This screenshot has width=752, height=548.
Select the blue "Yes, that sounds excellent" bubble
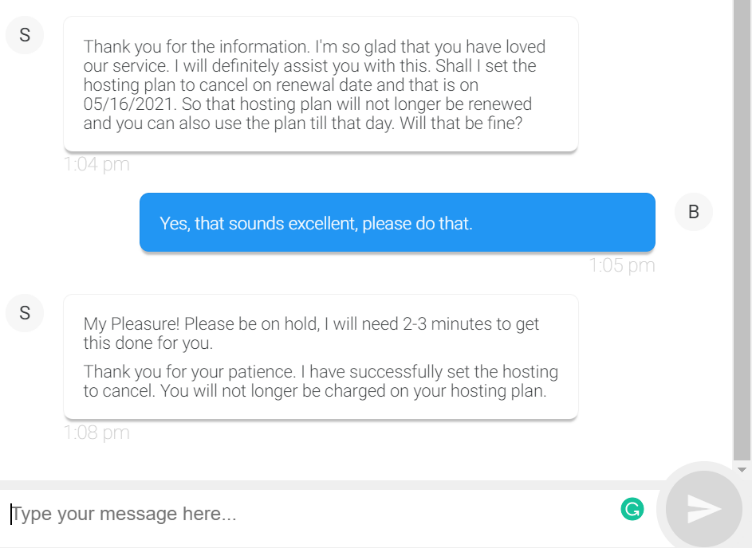point(397,223)
